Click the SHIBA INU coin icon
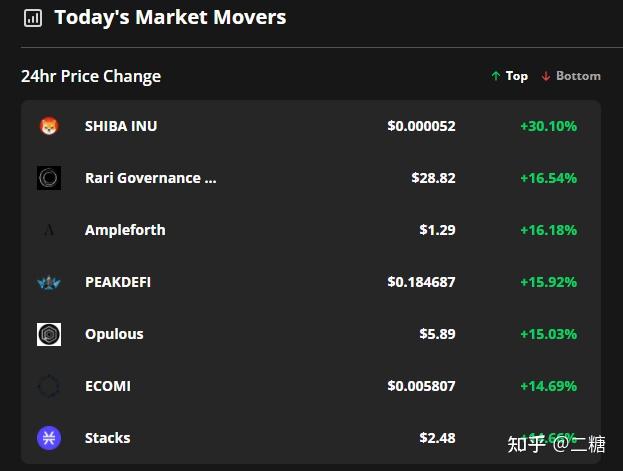This screenshot has height=471, width=623. pos(49,126)
